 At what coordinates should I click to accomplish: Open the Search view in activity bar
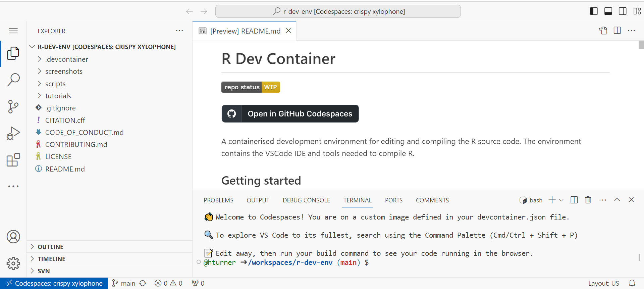click(x=13, y=80)
